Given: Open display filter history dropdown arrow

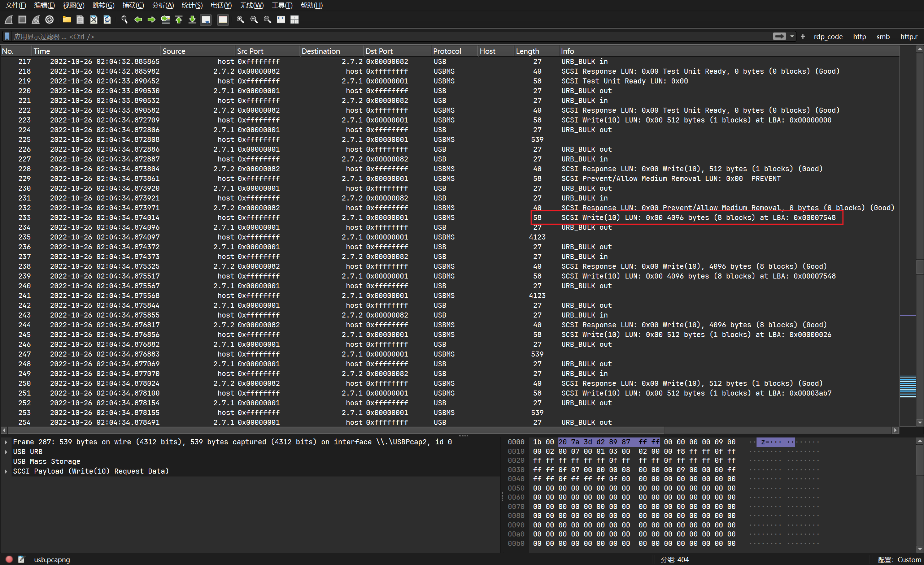Looking at the screenshot, I should tap(792, 36).
